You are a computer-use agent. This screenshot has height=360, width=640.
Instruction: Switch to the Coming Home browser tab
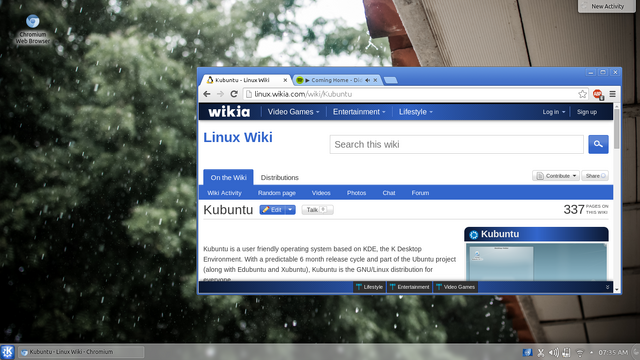point(338,80)
